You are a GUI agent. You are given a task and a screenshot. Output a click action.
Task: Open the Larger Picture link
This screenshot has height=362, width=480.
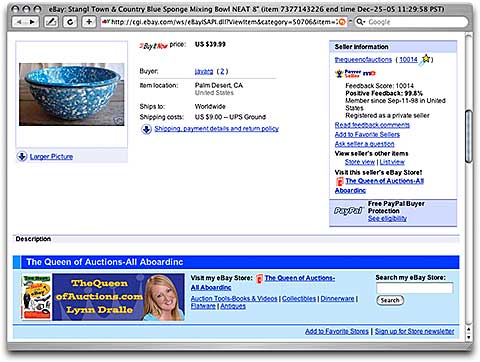51,156
